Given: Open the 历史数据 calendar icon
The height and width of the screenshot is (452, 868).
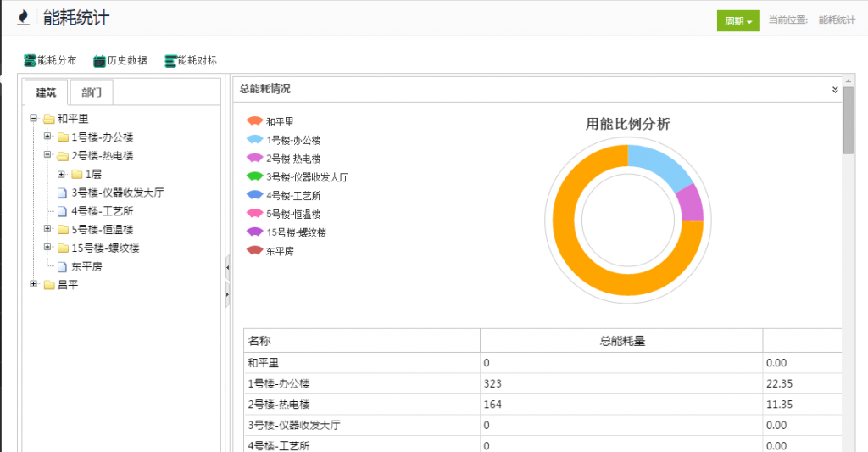Looking at the screenshot, I should (99, 61).
